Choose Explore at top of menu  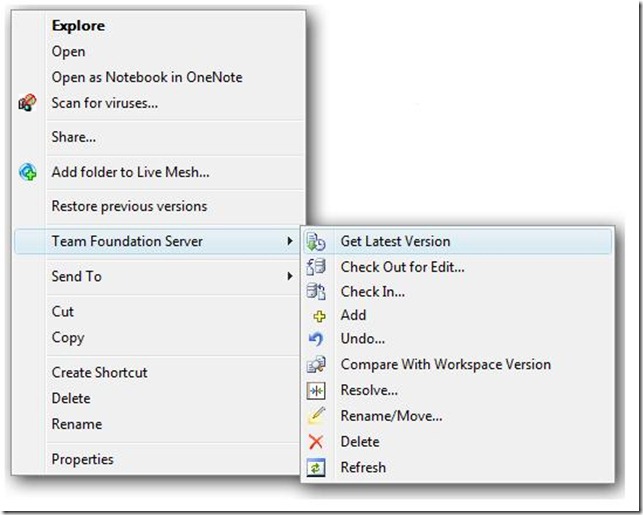(78, 26)
